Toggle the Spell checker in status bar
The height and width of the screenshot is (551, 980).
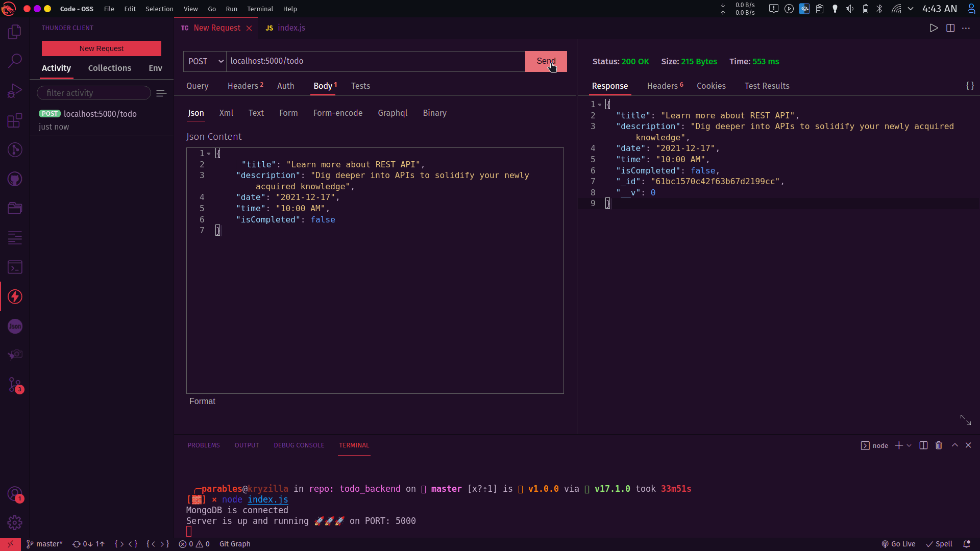pyautogui.click(x=940, y=544)
